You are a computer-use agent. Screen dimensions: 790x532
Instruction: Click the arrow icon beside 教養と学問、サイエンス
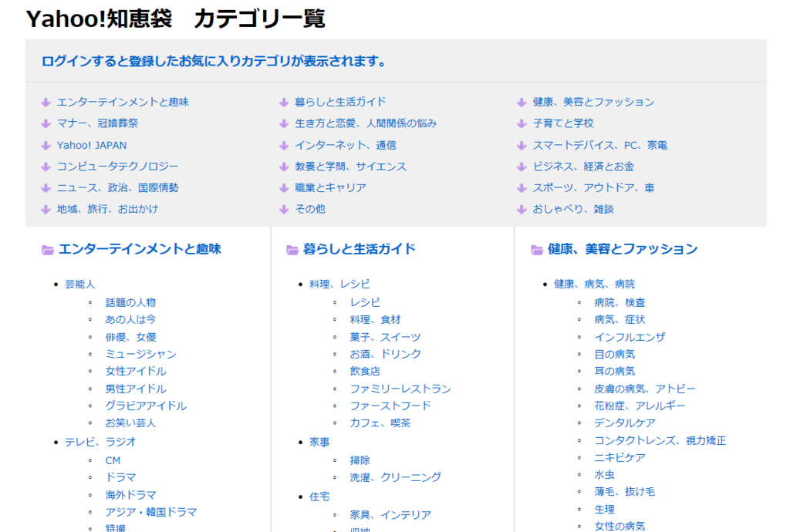click(284, 167)
